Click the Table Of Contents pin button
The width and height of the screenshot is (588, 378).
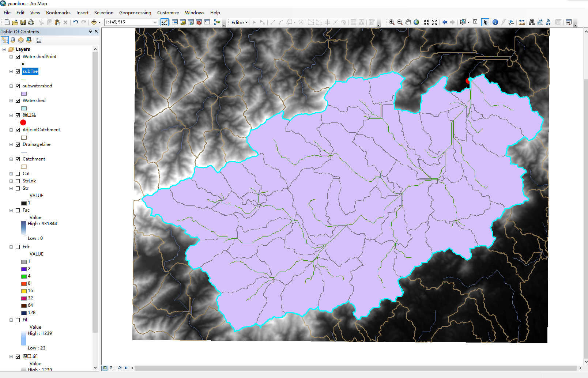point(90,31)
